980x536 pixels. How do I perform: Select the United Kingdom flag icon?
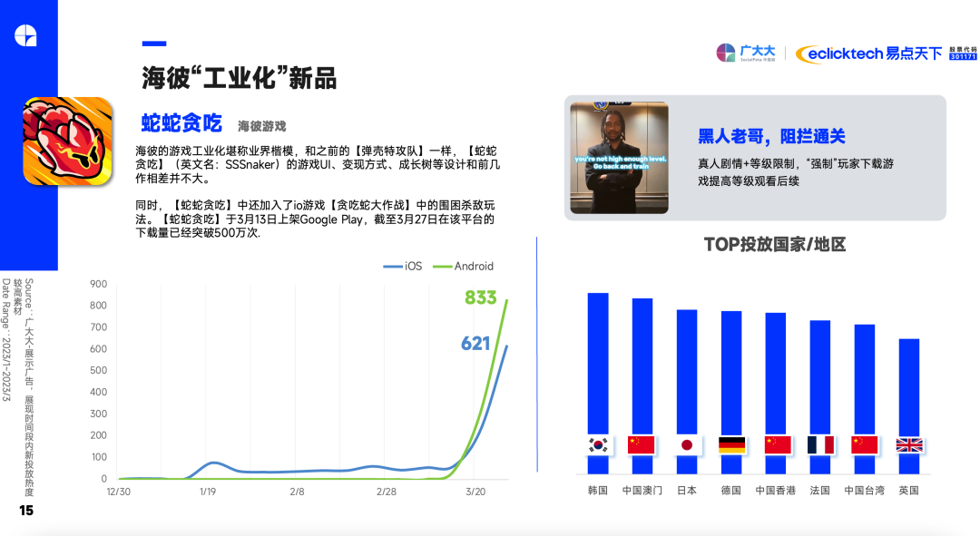pyautogui.click(x=908, y=444)
